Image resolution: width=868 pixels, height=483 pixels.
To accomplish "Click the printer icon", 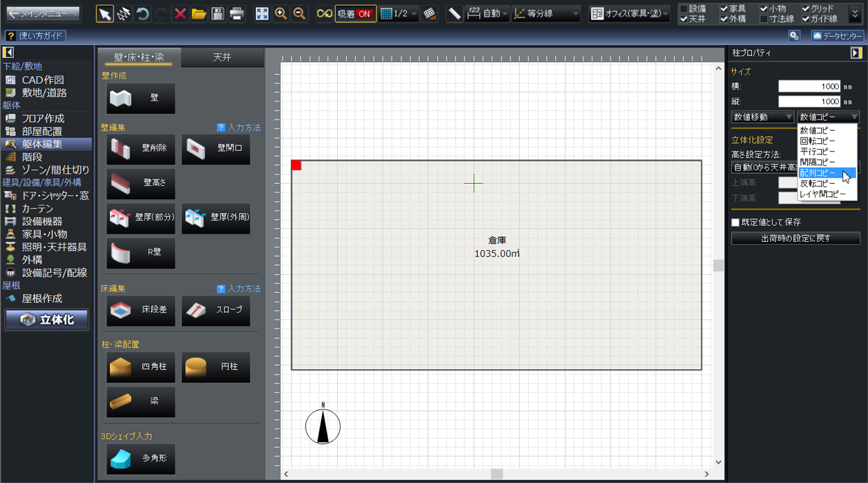I will (x=236, y=13).
